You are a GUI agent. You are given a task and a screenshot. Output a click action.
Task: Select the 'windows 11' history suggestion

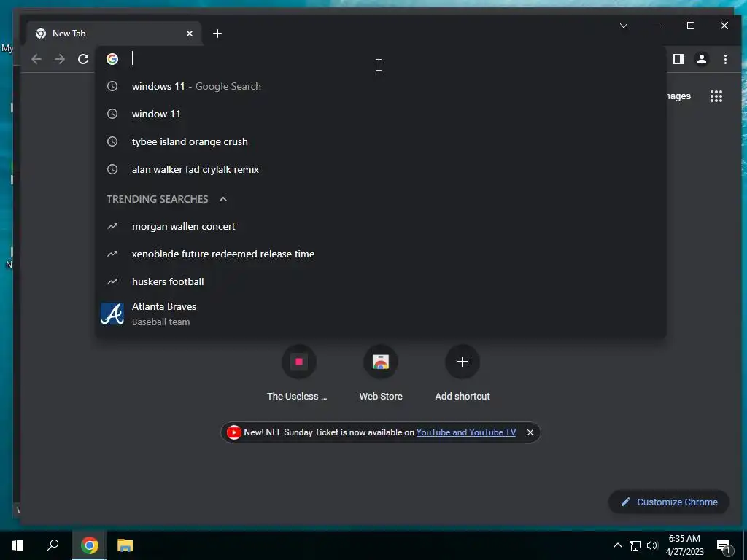coord(381,86)
